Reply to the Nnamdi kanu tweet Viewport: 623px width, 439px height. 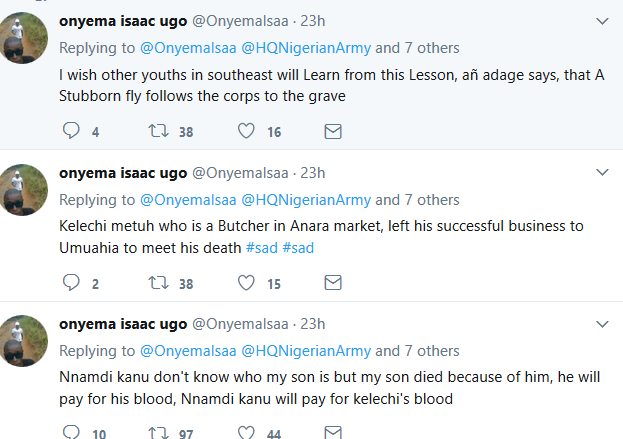(x=71, y=432)
